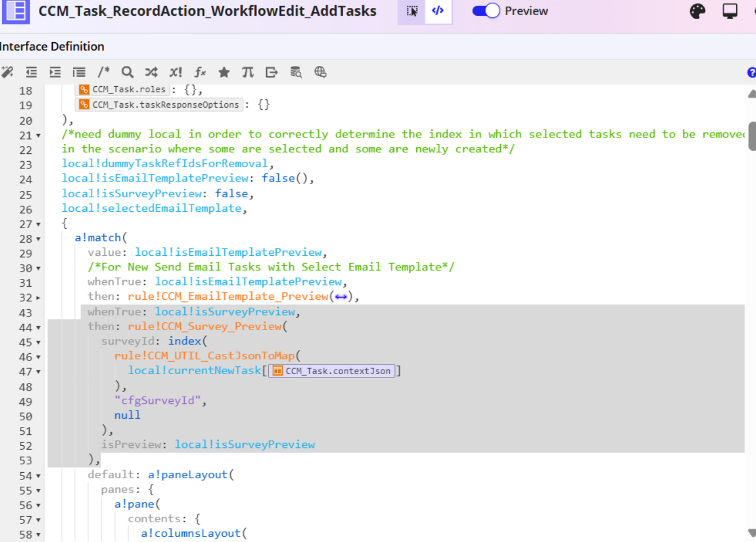Collapse the fold arrow on line 54
The image size is (756, 542).
pyautogui.click(x=38, y=476)
